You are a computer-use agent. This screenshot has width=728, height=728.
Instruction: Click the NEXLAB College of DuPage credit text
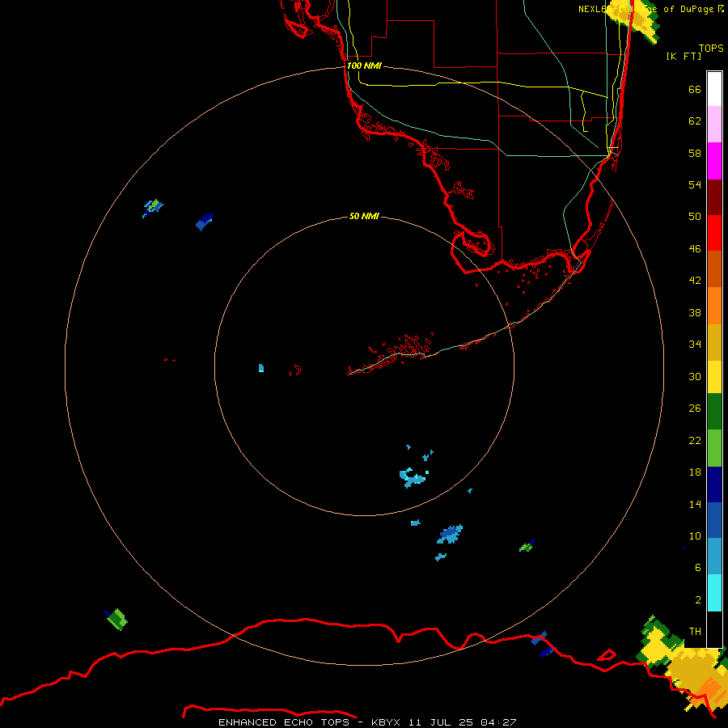(650, 9)
